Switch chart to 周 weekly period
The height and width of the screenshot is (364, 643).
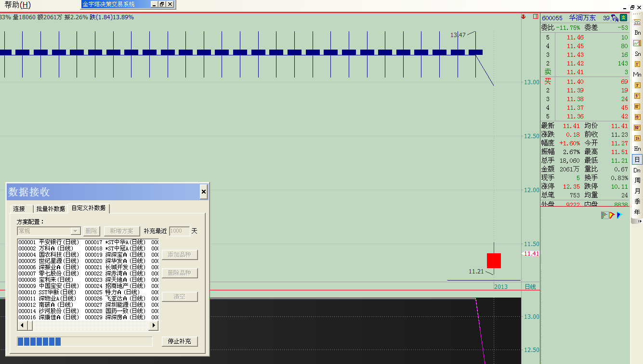click(637, 181)
